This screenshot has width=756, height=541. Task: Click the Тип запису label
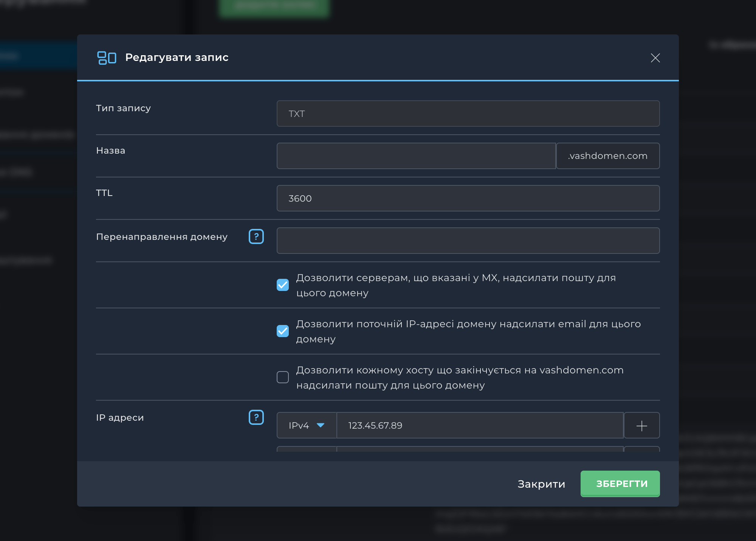124,108
